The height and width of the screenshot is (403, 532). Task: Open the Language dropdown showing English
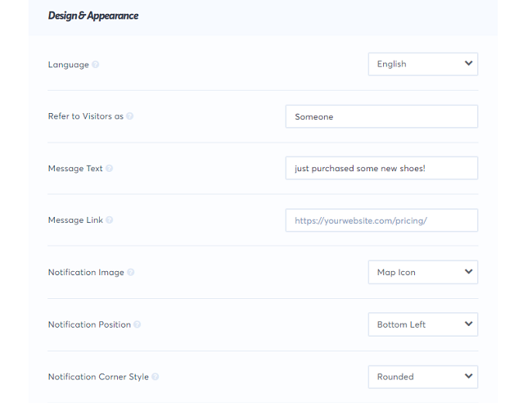point(422,64)
